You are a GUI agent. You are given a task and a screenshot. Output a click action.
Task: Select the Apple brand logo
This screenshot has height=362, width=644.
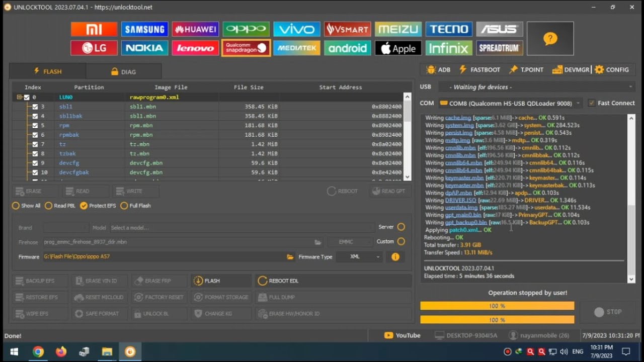[x=398, y=48]
